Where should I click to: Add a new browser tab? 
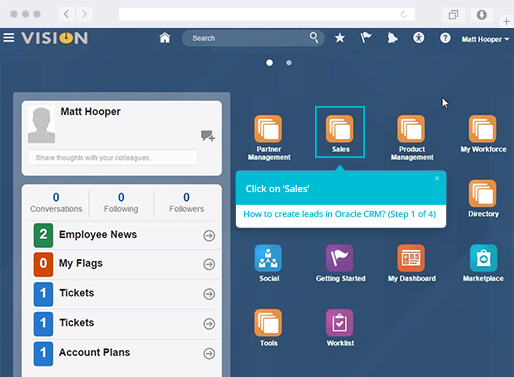pos(506,21)
